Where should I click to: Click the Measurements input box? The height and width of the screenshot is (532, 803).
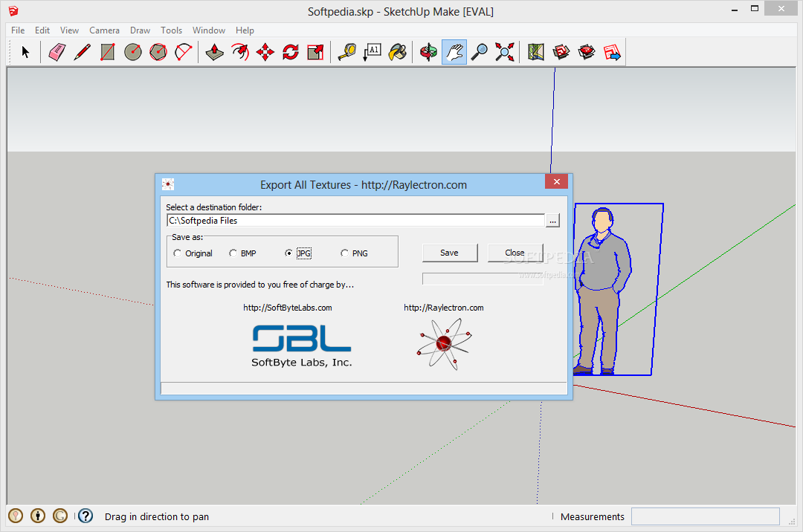pyautogui.click(x=705, y=516)
